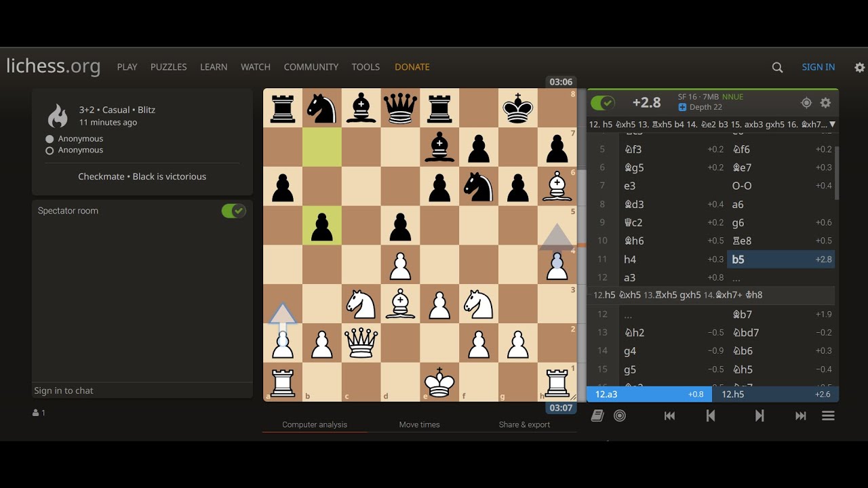
Task: Select move Bh6 in move 10
Action: [x=673, y=241]
